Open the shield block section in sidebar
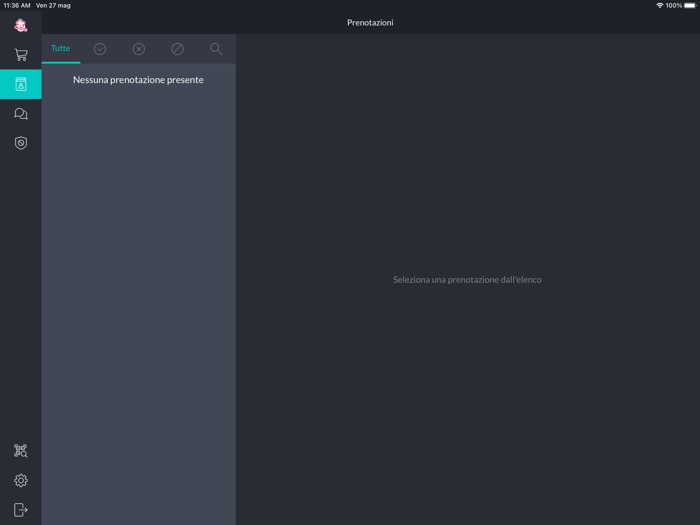This screenshot has height=525, width=700. (21, 143)
